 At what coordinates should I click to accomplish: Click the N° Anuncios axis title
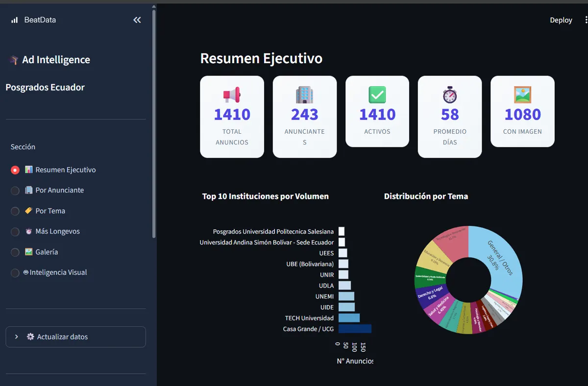pyautogui.click(x=355, y=361)
